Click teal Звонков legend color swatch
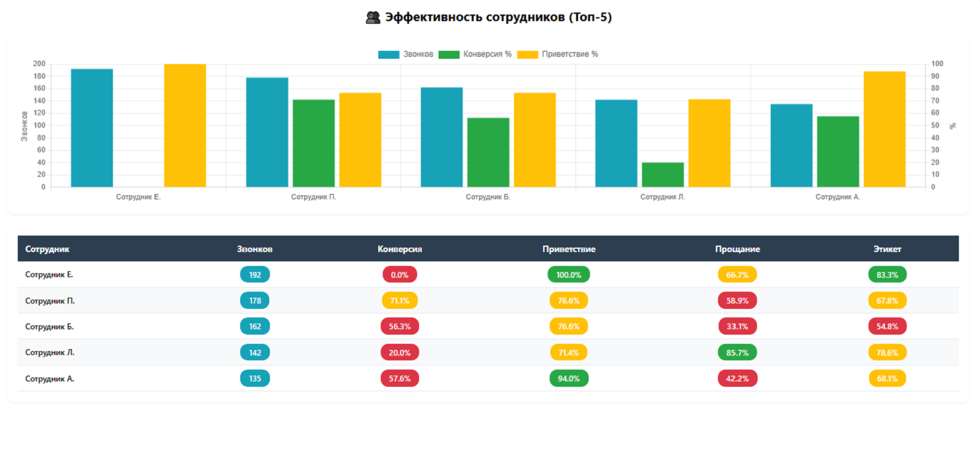Screen dimensions: 980x462 (389, 54)
